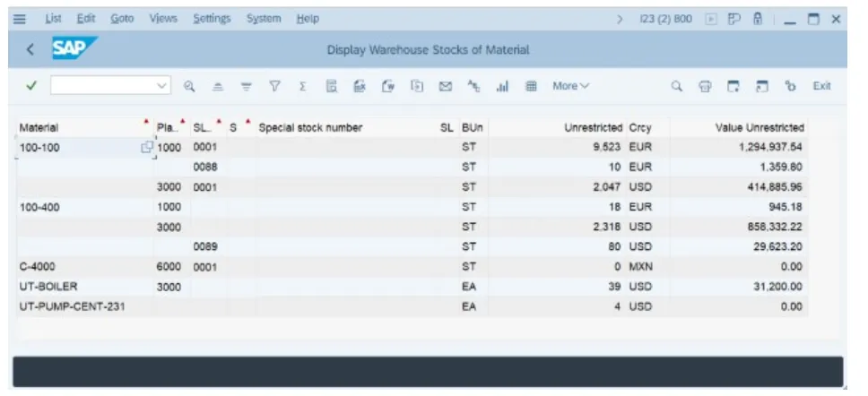Click the flag icon in the header
The width and height of the screenshot is (868, 396).
tap(734, 20)
